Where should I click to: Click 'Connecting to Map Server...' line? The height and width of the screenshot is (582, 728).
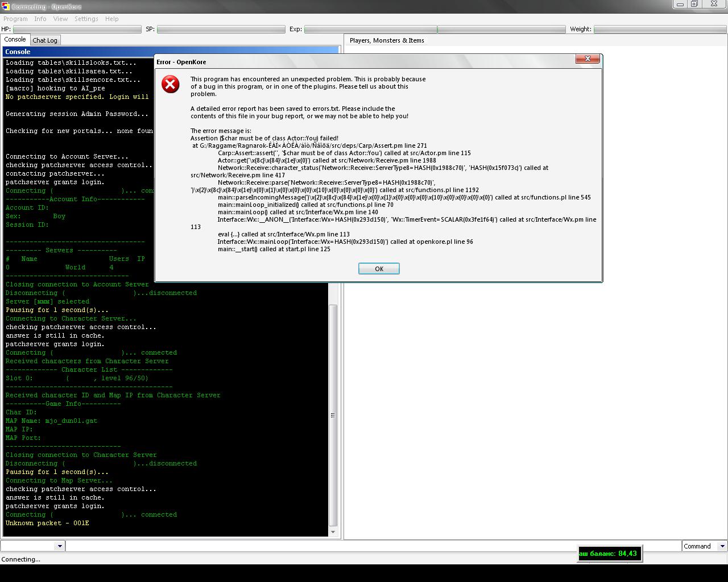click(59, 480)
